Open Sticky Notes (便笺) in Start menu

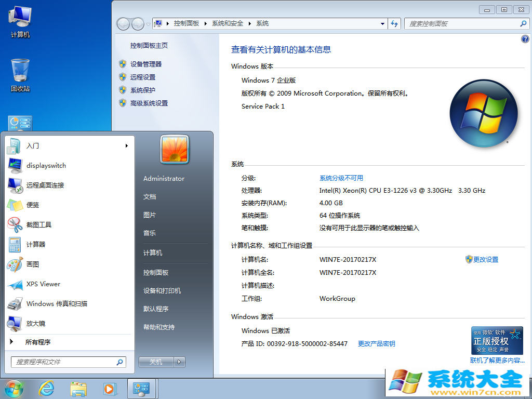pyautogui.click(x=15, y=205)
